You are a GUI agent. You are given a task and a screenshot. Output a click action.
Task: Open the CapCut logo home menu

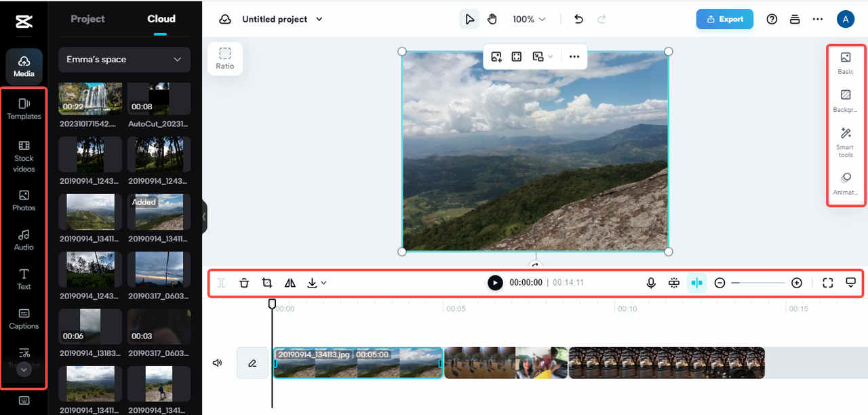[x=24, y=22]
